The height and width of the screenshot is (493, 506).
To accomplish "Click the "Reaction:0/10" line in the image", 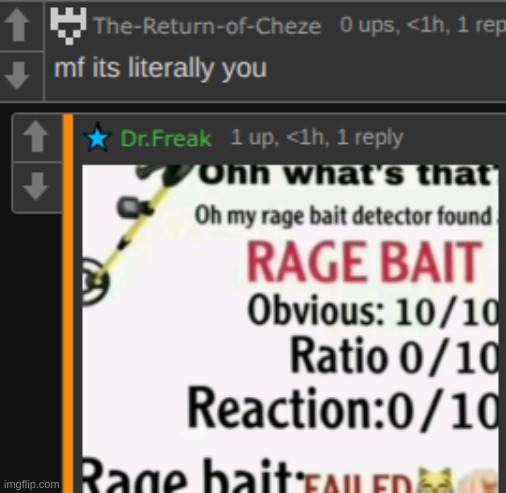I will 343,408.
